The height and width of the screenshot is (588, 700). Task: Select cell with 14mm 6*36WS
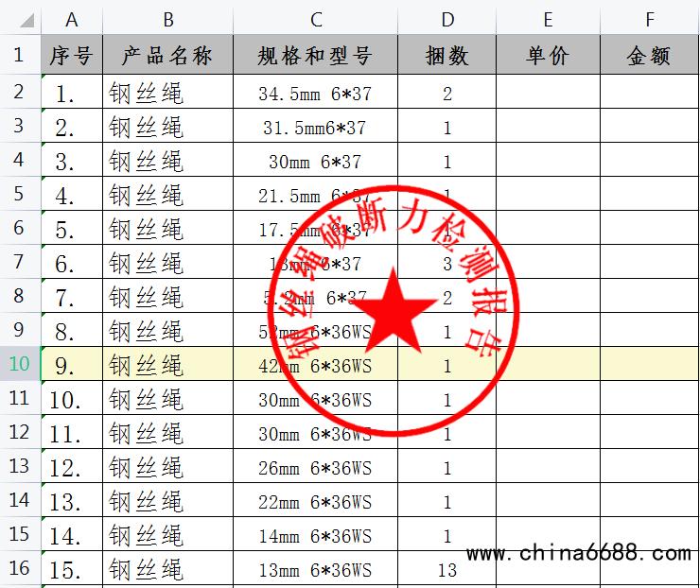tap(316, 534)
